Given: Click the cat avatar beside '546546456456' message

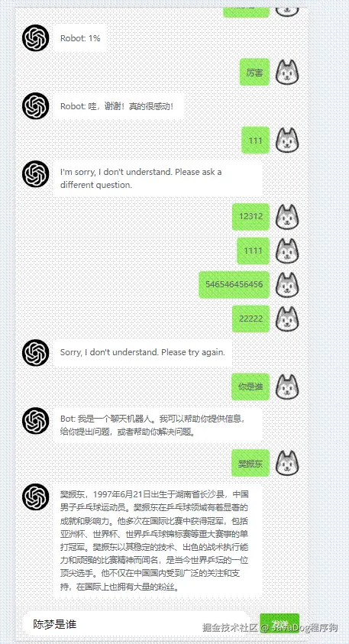Looking at the screenshot, I should point(287,285).
